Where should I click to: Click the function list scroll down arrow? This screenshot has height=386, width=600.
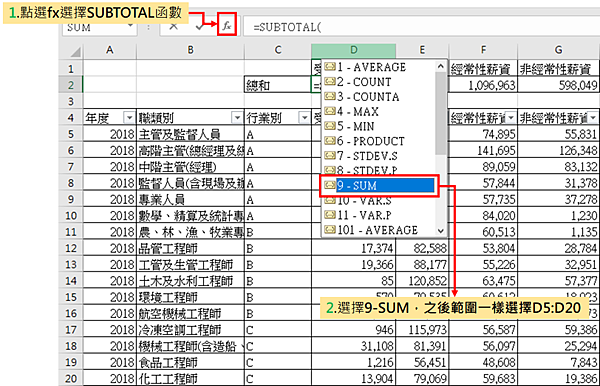441,231
